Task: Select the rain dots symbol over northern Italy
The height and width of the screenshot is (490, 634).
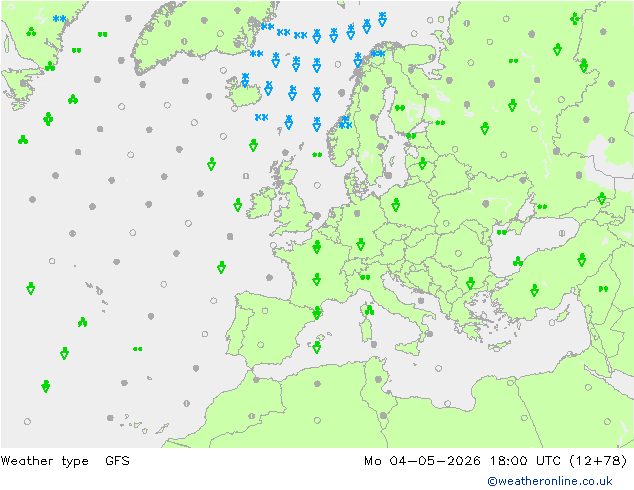Action: (365, 277)
